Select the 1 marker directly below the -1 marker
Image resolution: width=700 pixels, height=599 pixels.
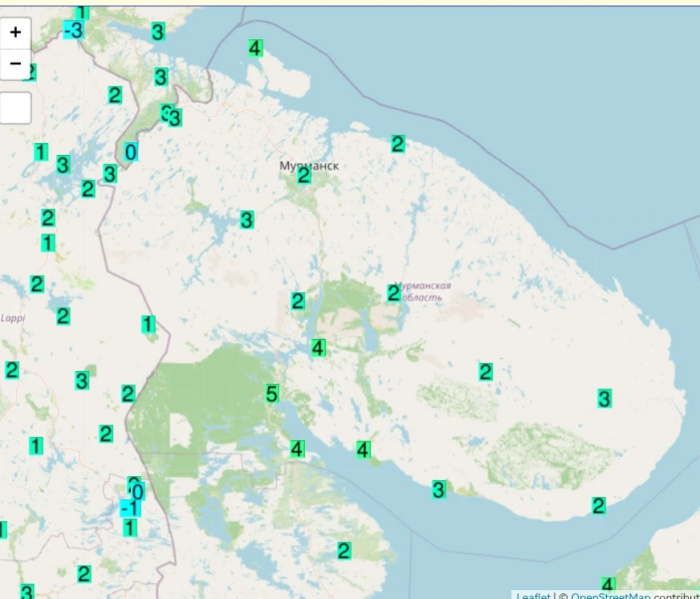[129, 528]
